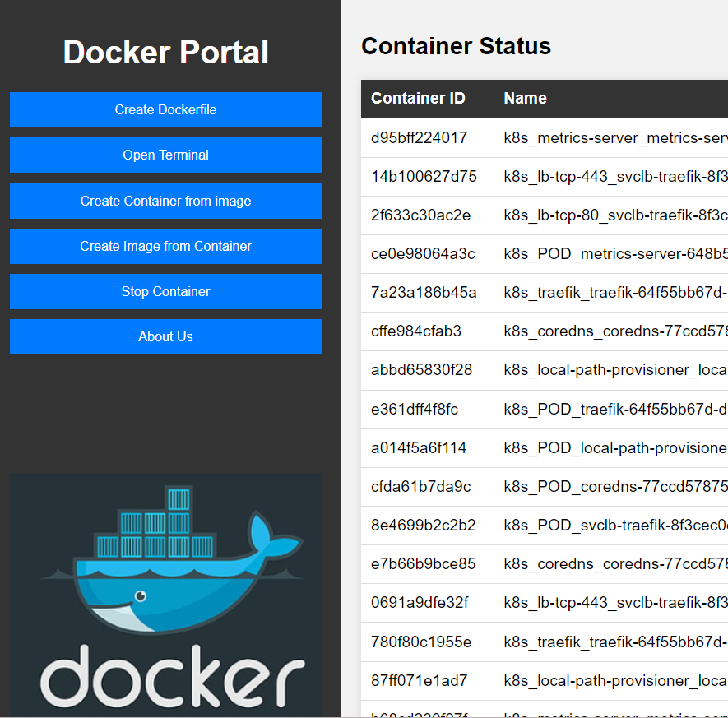Click the Create Dockerfile button
The image size is (728, 718).
(165, 109)
